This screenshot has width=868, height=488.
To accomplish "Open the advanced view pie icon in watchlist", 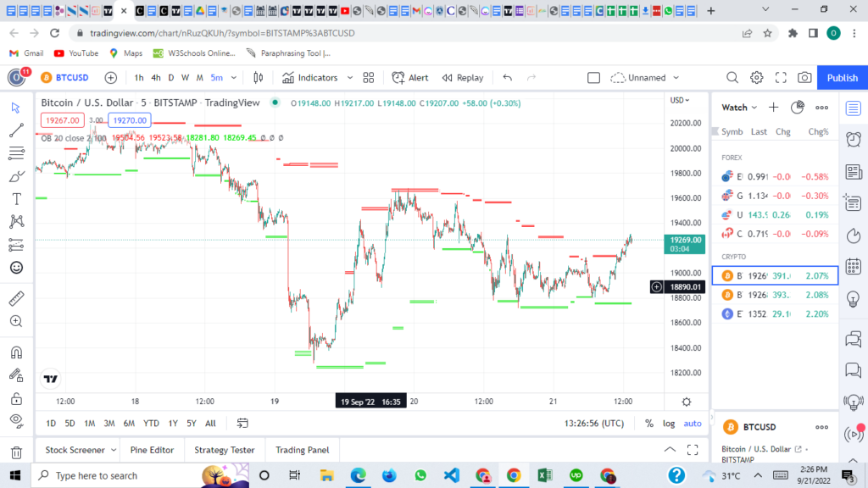I will [x=797, y=108].
